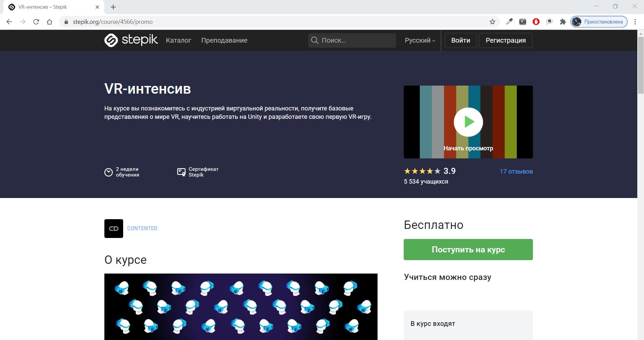This screenshot has width=644, height=340.
Task: Click the red Opera-style extension icon
Action: pyautogui.click(x=536, y=22)
